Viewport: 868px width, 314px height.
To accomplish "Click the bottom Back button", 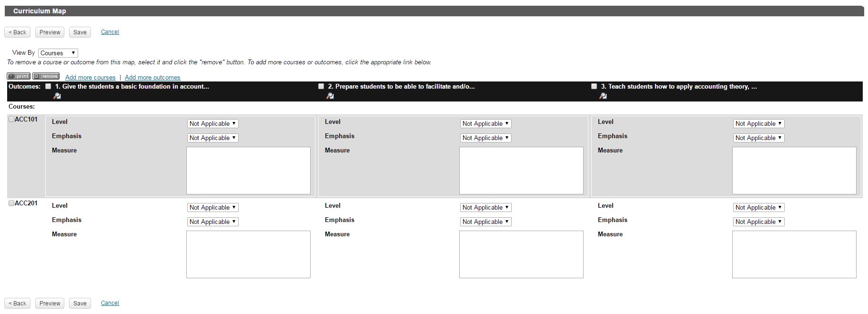I will (18, 304).
